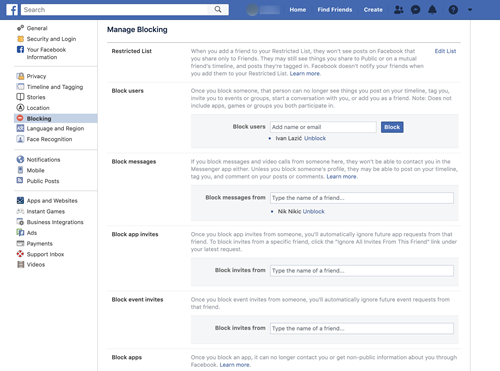Click the Block event invites from field
Viewport: 500px width, 371px height.
pos(362,328)
